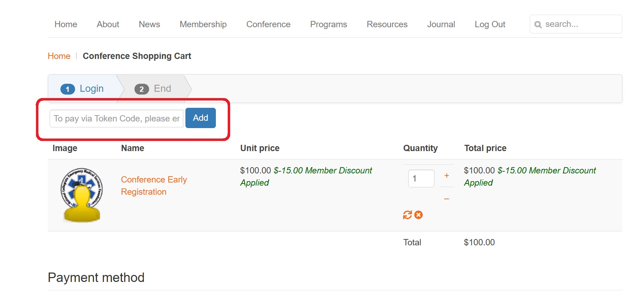Go to Home breadcrumb link
Screen dimensions: 644x298
click(x=59, y=56)
